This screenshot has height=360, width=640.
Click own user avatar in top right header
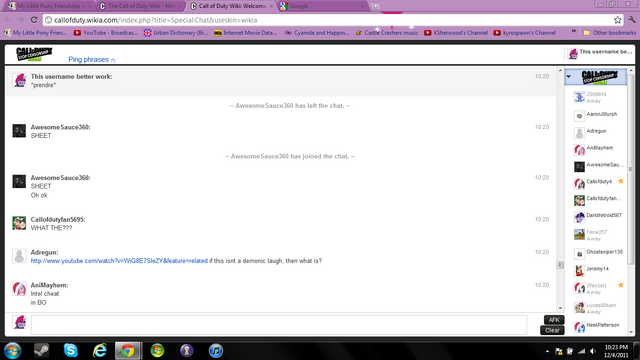point(573,53)
